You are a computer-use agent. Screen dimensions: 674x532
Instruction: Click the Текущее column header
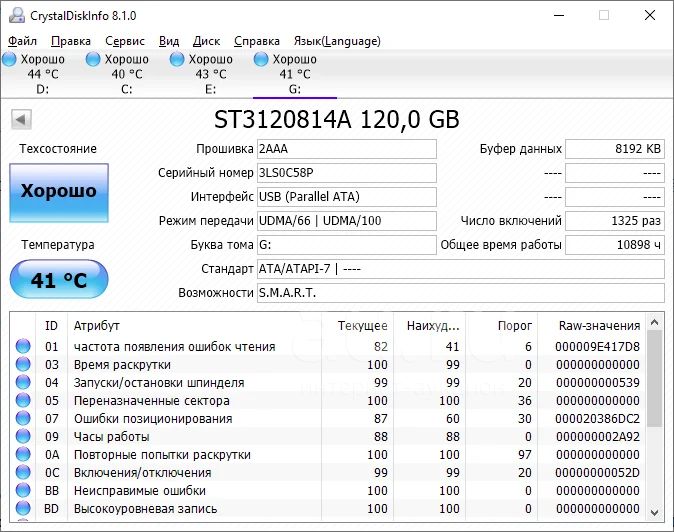pos(357,326)
